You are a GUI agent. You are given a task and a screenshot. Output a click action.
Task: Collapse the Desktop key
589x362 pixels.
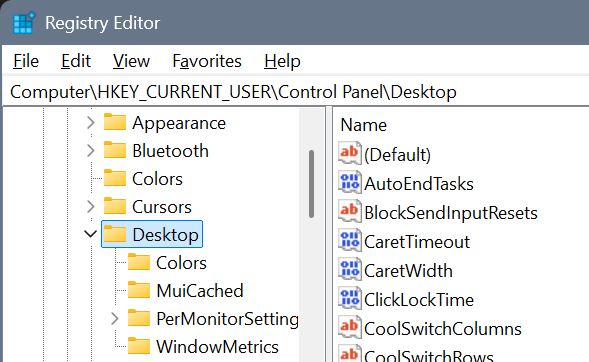point(91,234)
